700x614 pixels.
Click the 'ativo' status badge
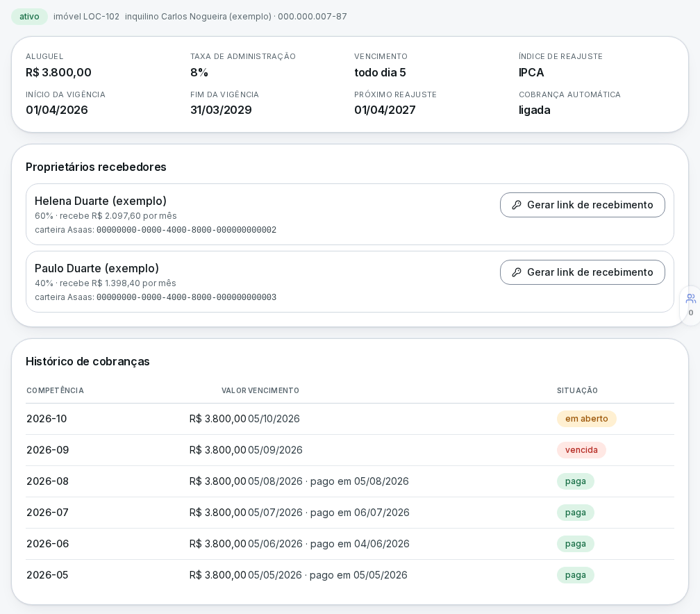point(29,17)
